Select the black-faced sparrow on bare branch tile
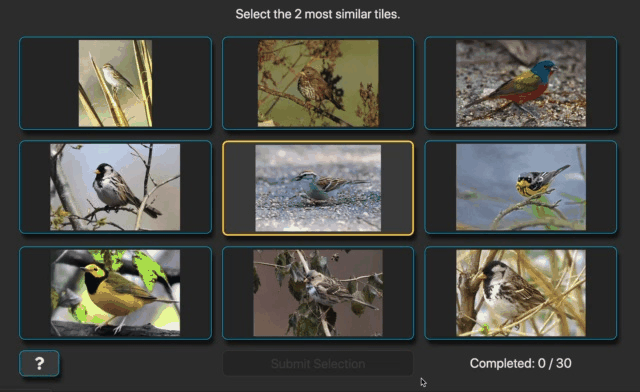The width and height of the screenshot is (640, 392). coord(116,187)
